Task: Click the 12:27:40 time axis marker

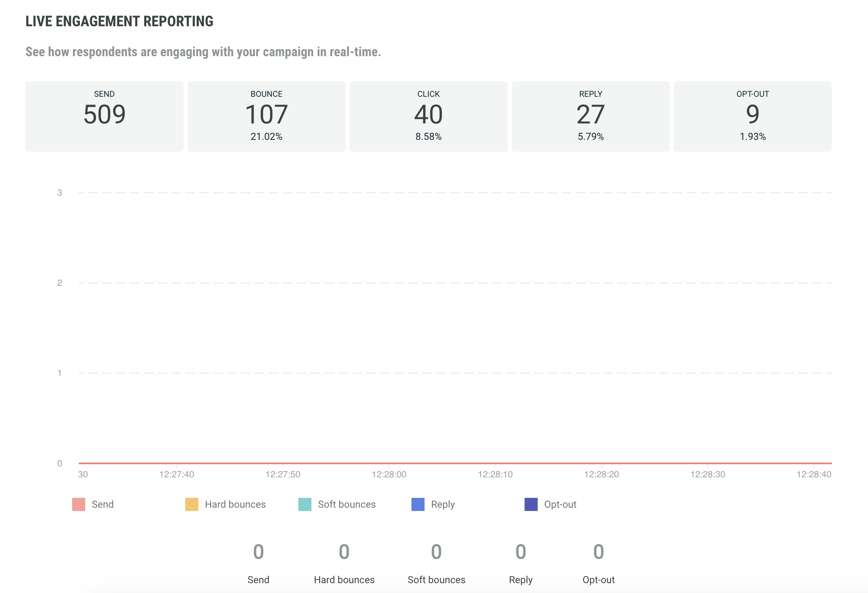Action: pyautogui.click(x=177, y=474)
